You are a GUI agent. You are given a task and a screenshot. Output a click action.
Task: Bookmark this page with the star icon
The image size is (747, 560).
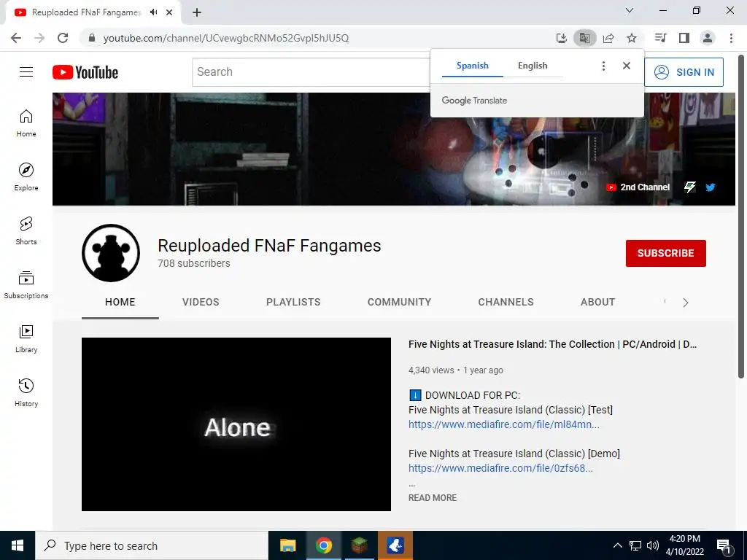pyautogui.click(x=632, y=38)
